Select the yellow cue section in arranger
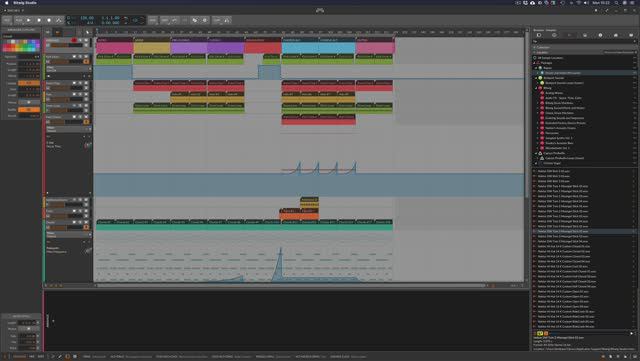This screenshot has width=640, height=361. [x=152, y=47]
